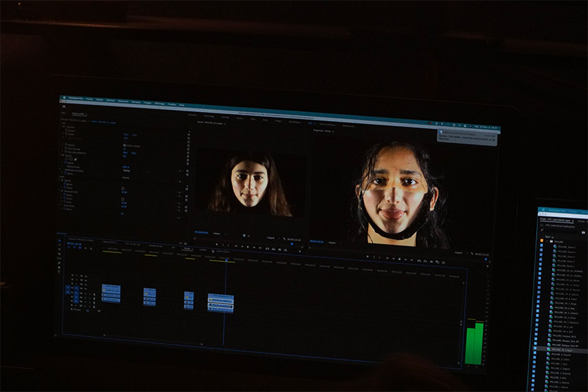Open the Program monitor playback resolution dropdown
This screenshot has width=588, height=392.
[x=459, y=252]
